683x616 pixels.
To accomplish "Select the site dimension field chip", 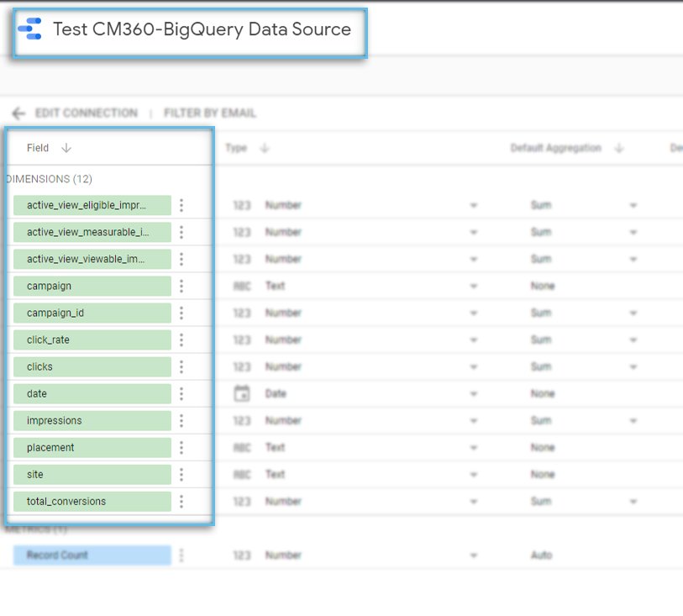I will [x=92, y=475].
